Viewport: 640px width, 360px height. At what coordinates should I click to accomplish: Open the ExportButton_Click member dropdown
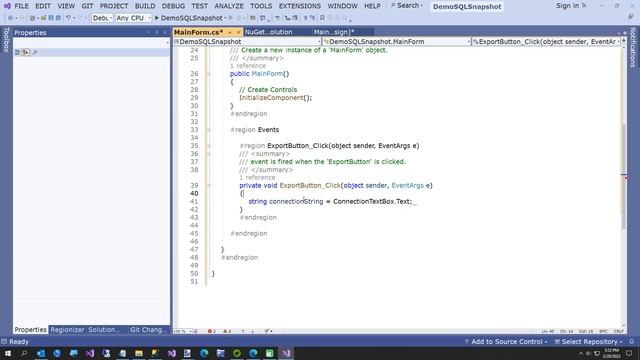click(546, 42)
